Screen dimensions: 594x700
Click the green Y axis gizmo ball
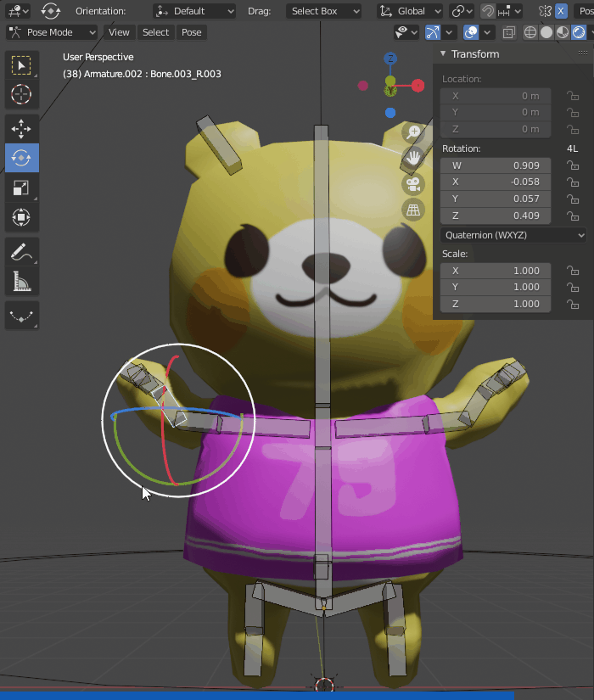(x=390, y=91)
